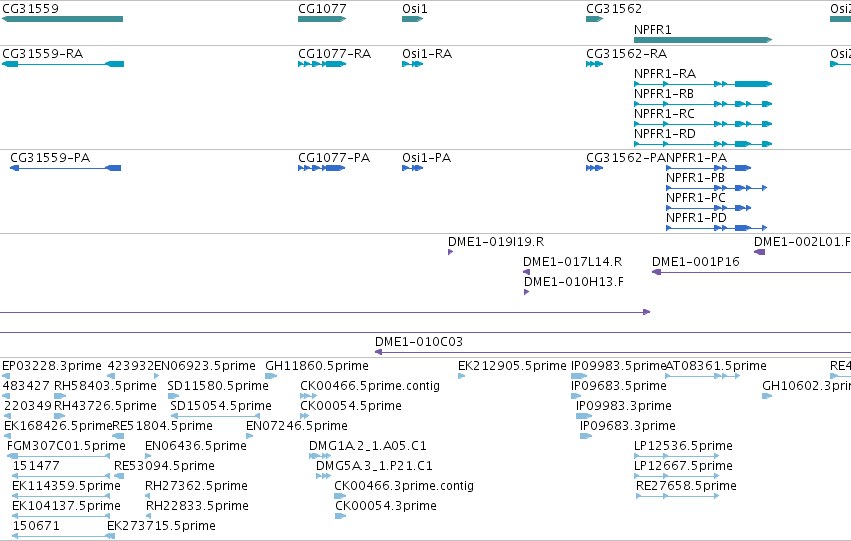Click the AT08361.5prime EST label
The image size is (851, 541).
click(716, 366)
